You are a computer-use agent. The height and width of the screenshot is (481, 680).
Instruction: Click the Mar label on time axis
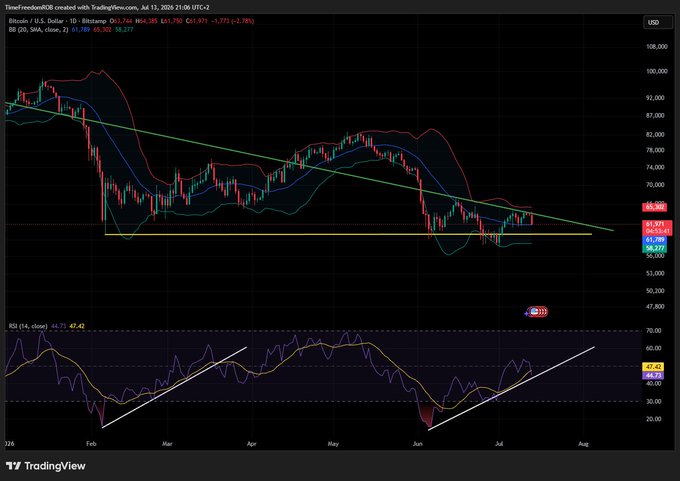[167, 444]
